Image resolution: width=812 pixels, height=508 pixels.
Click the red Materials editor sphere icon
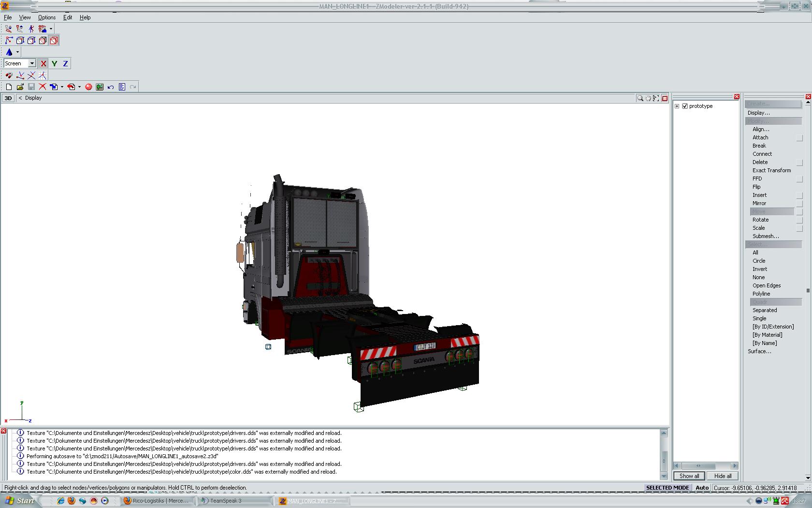tap(88, 87)
